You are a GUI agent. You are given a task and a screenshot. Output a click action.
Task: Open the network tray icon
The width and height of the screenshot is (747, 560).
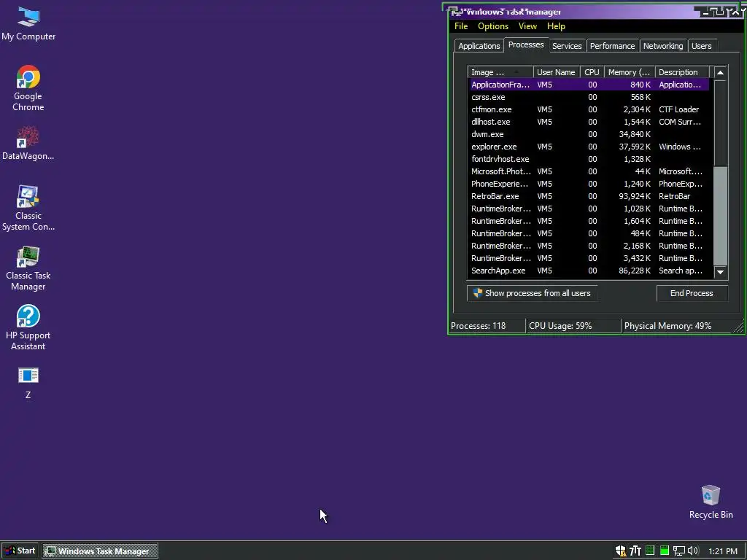pyautogui.click(x=679, y=551)
